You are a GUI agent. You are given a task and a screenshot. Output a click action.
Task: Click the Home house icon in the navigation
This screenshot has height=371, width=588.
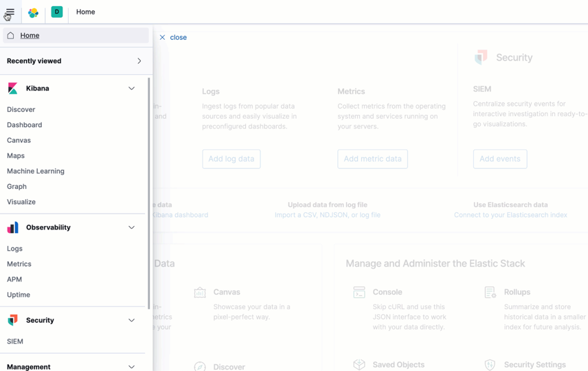coord(10,36)
